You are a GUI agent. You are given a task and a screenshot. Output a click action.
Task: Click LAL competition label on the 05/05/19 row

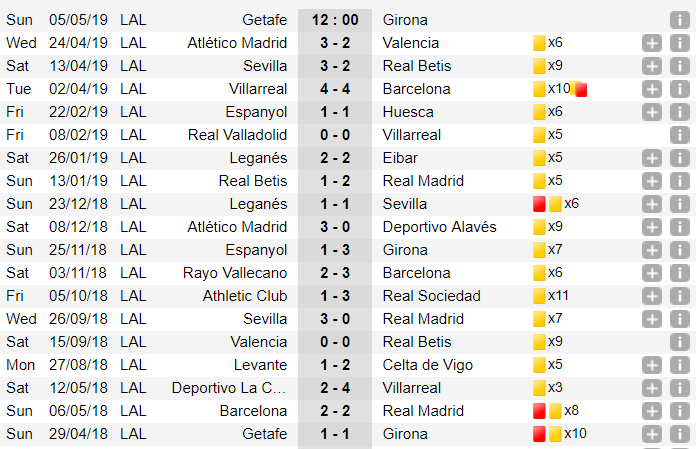pyautogui.click(x=132, y=20)
